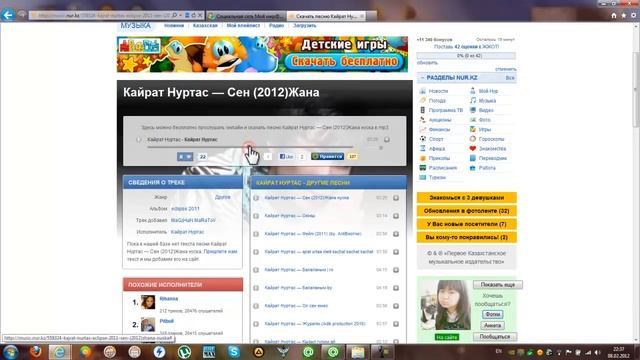
Task: Open the Афиша section icon
Action: coord(423,149)
